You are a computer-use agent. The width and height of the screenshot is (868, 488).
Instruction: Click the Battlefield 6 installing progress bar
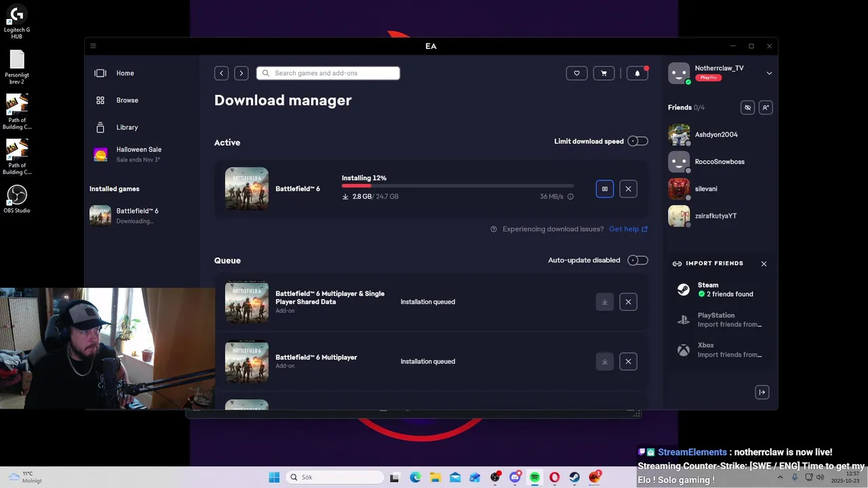[x=458, y=186]
